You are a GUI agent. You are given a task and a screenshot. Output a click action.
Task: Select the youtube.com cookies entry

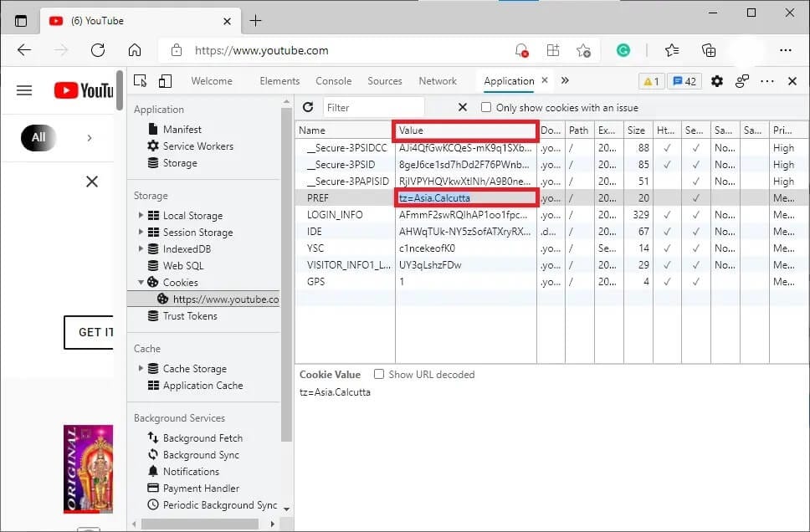203,299
